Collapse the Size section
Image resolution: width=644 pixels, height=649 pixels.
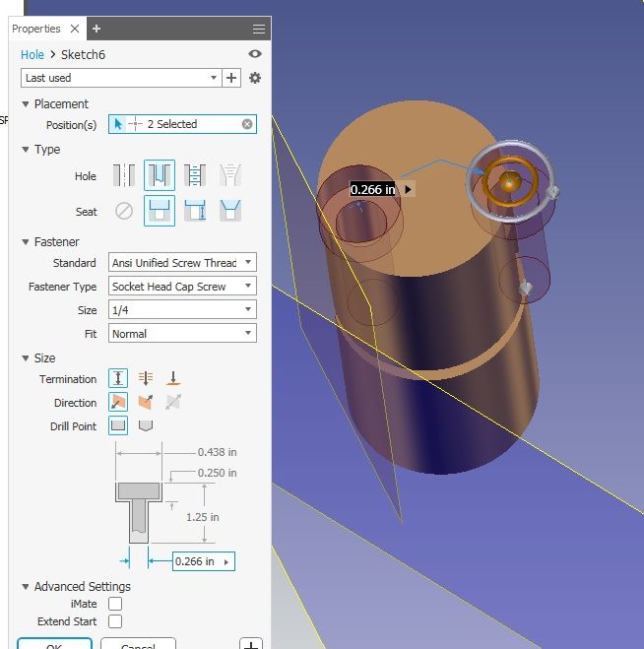(26, 358)
